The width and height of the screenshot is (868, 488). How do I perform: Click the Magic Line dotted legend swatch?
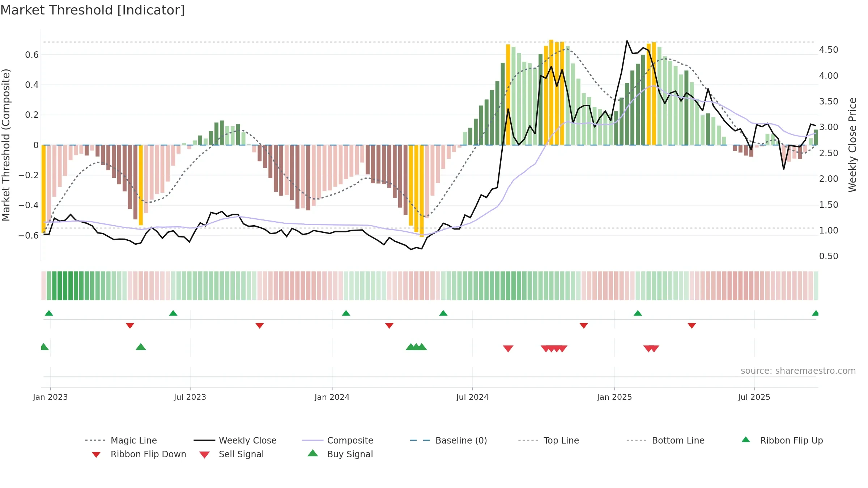coord(95,440)
